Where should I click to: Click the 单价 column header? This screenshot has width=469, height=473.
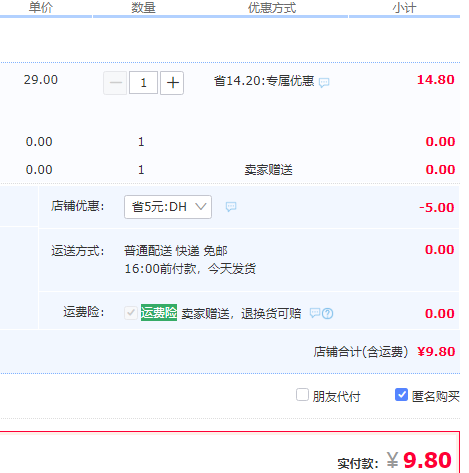click(41, 8)
